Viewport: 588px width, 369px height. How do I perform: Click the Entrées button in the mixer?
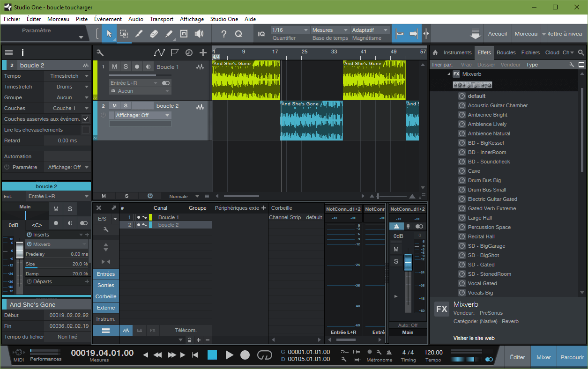tap(106, 274)
